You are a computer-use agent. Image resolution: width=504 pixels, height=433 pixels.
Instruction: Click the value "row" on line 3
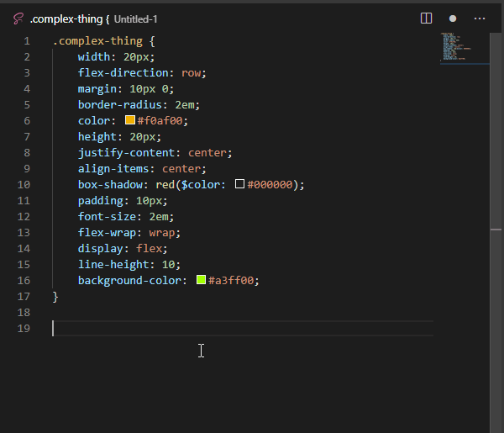point(191,73)
